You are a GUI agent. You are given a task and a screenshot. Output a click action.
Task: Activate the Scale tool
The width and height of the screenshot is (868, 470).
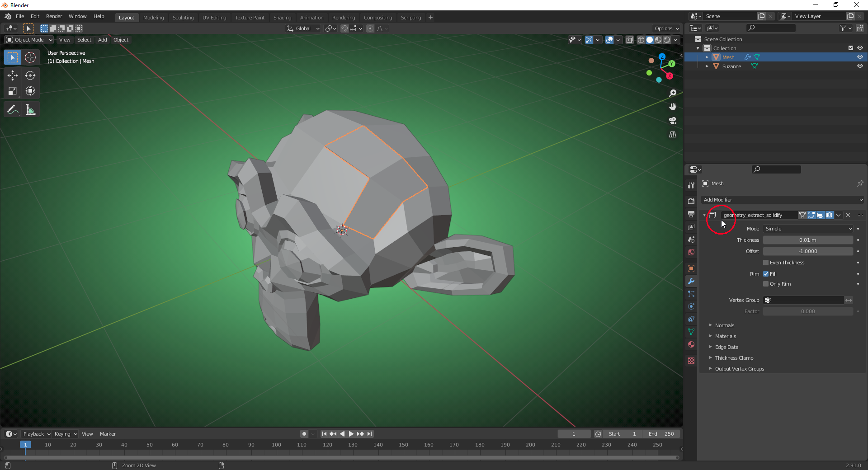13,91
